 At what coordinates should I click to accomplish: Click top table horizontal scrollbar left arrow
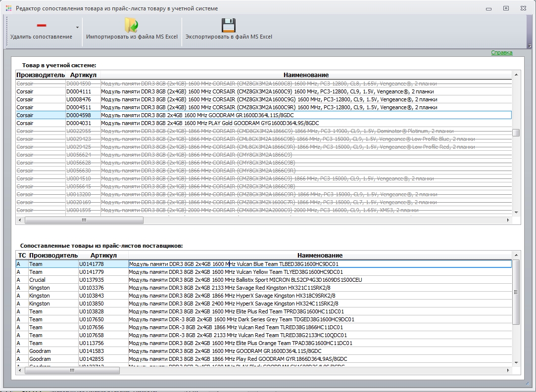pyautogui.click(x=20, y=220)
